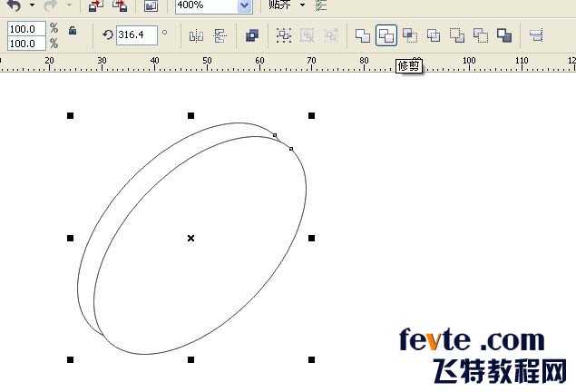Click the middle-right selection handle
Image resolution: width=576 pixels, height=392 pixels.
tap(311, 238)
